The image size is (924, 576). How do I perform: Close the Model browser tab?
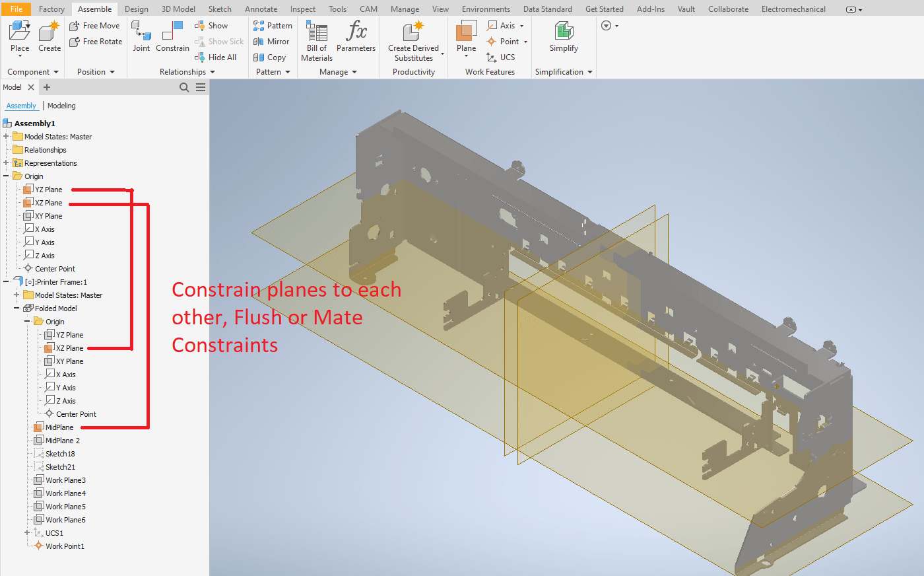[x=31, y=87]
